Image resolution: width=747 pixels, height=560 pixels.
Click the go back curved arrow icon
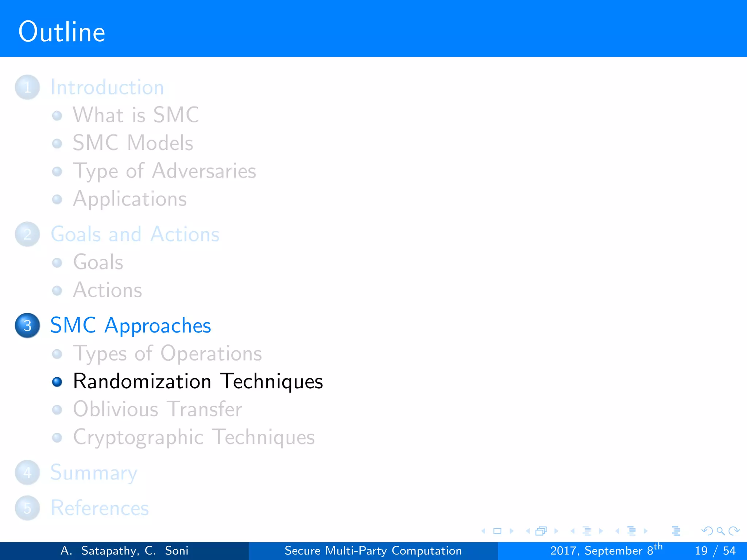coord(707,531)
